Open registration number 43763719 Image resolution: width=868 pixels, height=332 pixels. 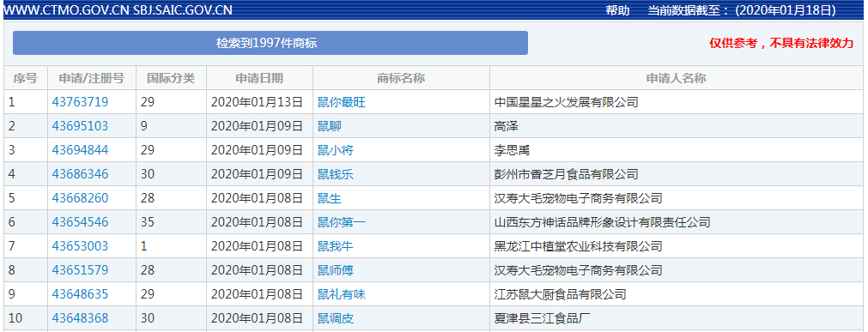click(80, 102)
